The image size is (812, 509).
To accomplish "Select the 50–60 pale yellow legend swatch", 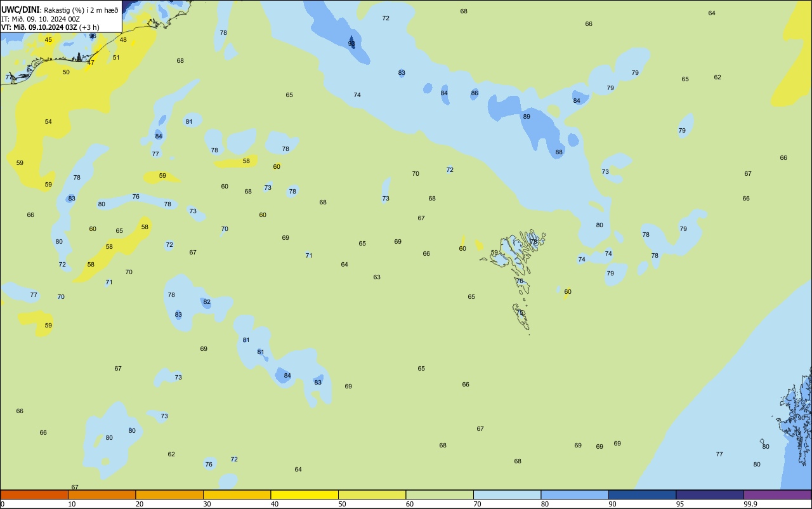I will [x=372, y=494].
